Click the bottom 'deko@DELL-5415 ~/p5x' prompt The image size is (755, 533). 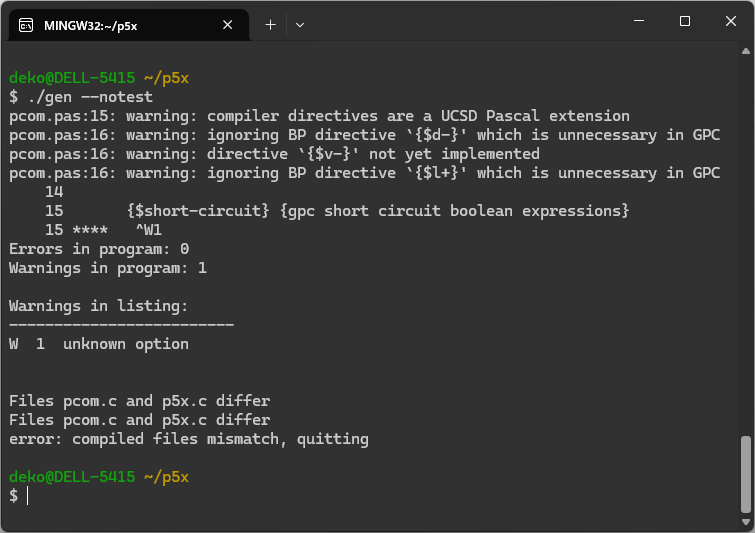click(x=99, y=477)
